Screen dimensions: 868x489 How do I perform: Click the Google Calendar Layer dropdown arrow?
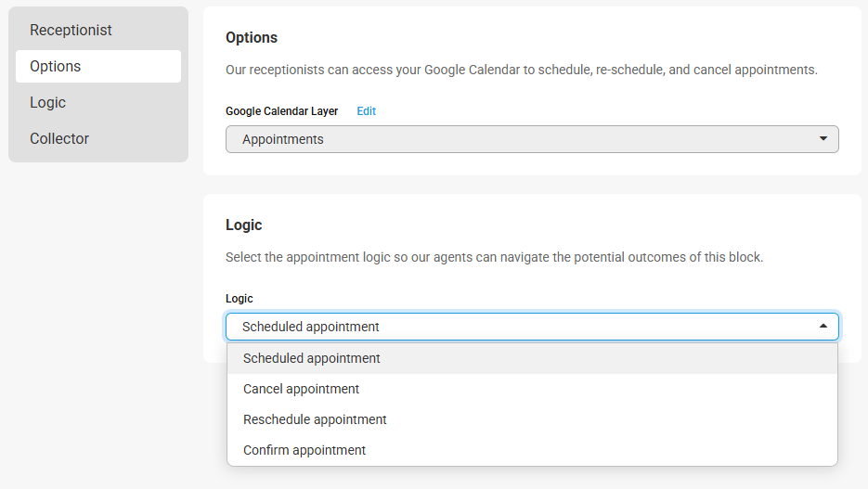coord(823,139)
